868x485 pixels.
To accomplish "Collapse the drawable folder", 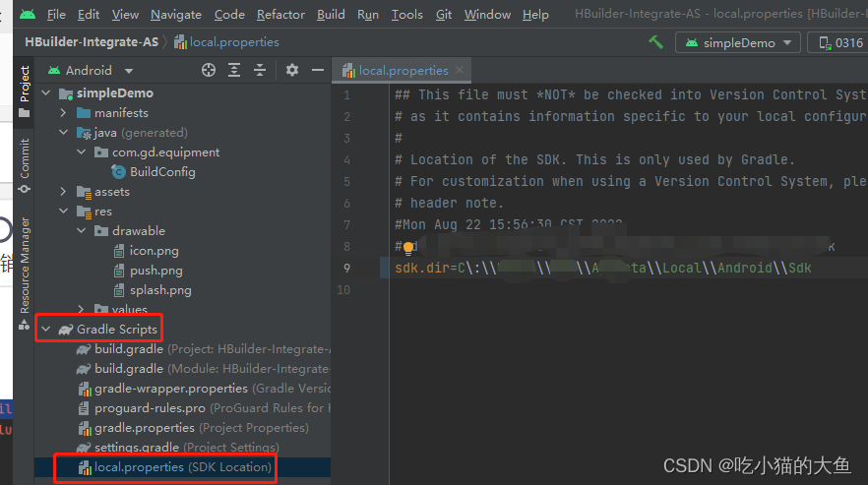I will [82, 231].
